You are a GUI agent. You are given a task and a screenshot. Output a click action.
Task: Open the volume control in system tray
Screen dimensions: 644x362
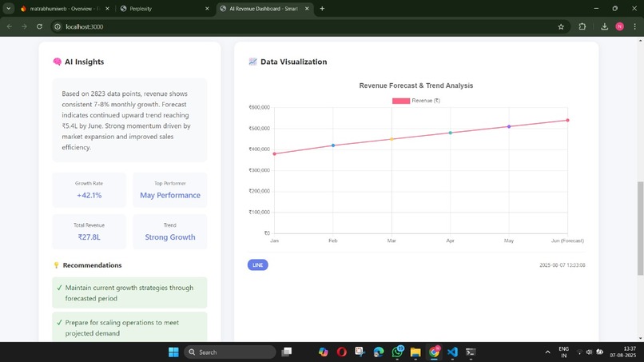click(590, 352)
